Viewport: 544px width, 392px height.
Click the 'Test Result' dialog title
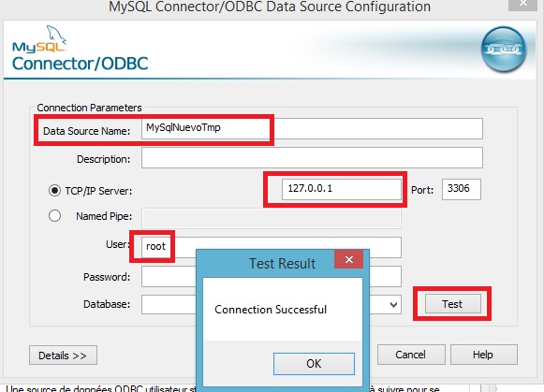click(283, 264)
